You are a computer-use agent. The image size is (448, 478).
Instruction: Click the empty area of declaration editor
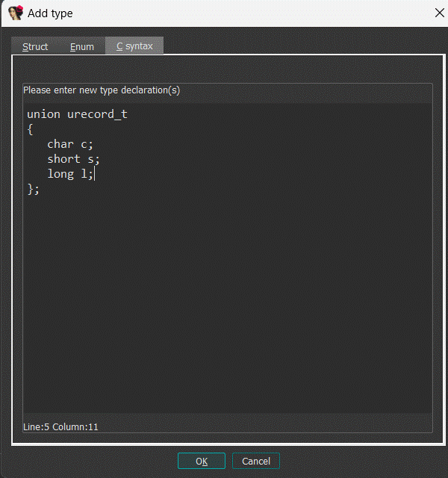[x=224, y=299]
